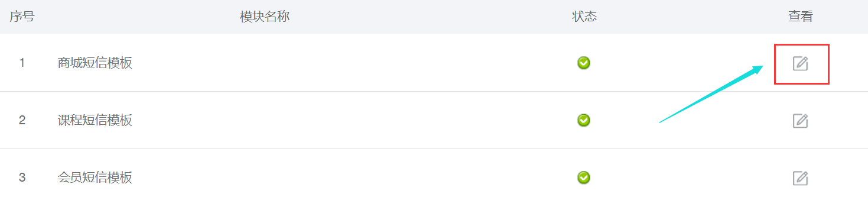Open the edit view for 会员短信模板
The image size is (868, 213).
tap(800, 178)
